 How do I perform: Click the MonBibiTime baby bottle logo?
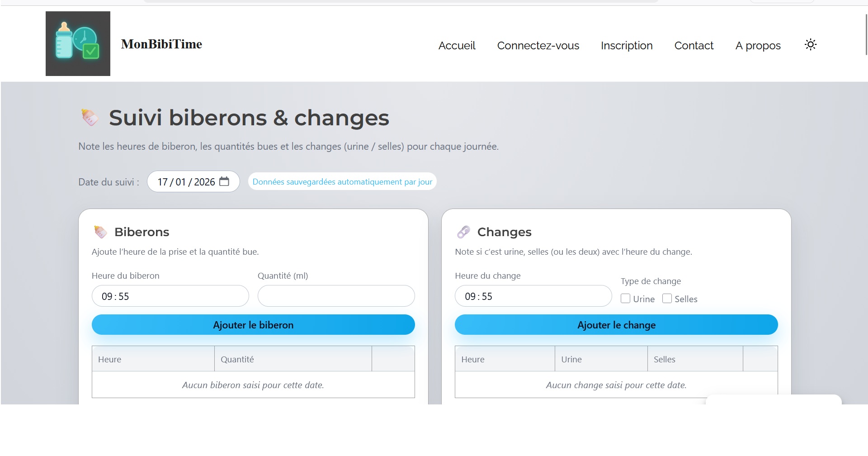click(78, 43)
